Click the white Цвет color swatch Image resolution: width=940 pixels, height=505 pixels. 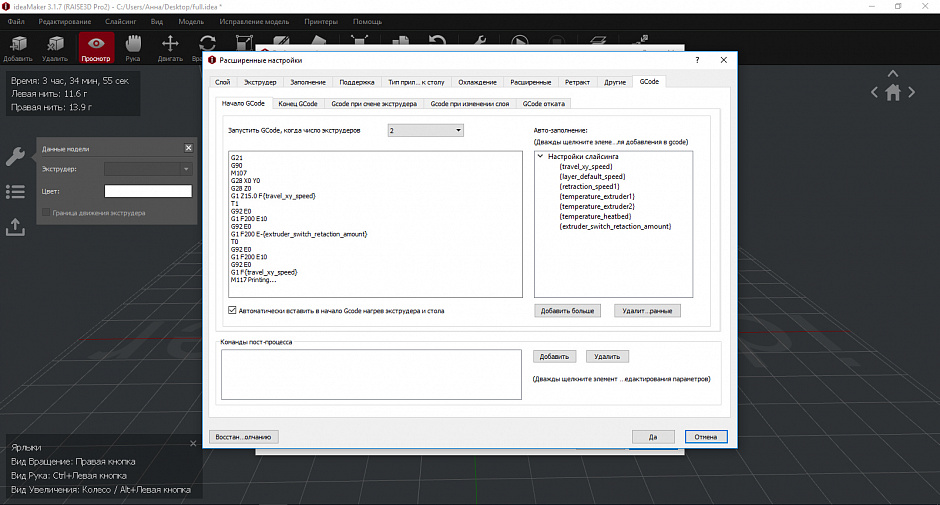click(148, 191)
